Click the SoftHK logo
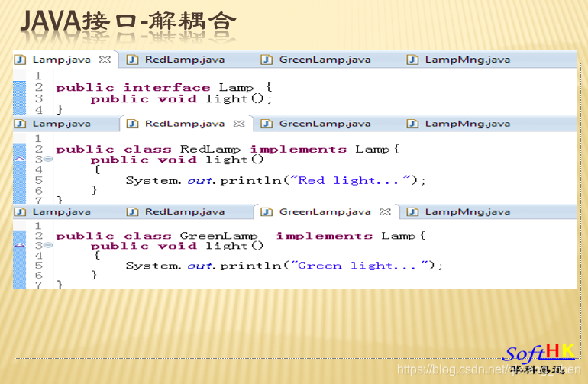 [538, 358]
